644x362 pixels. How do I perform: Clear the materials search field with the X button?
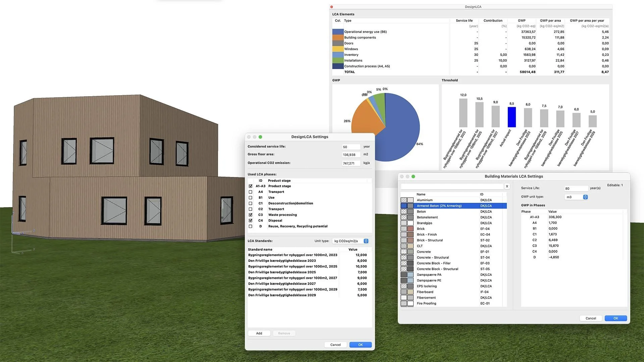507,186
